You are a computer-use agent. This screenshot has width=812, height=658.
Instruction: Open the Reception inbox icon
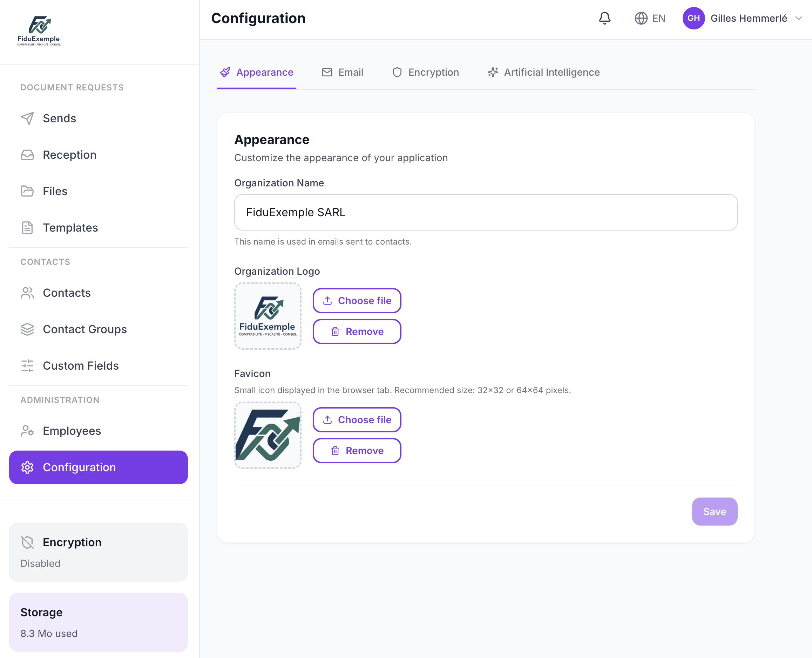tap(27, 155)
